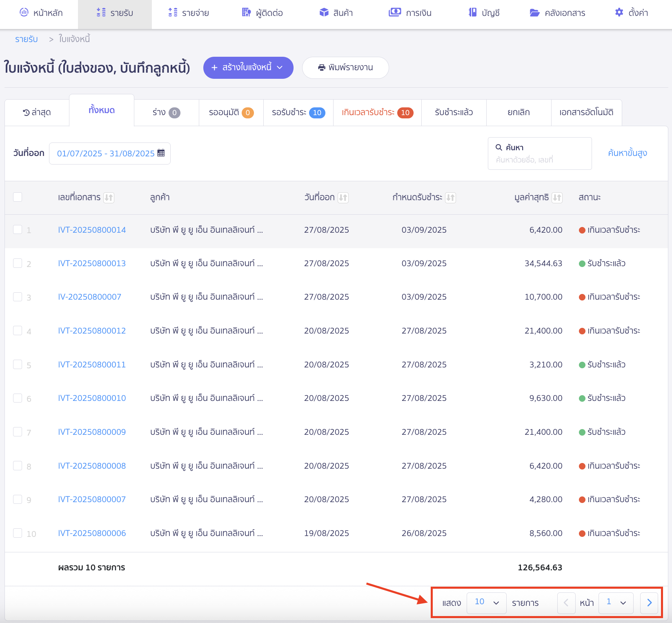Viewport: 672px width, 623px height.
Task: Sort by payment due date column icon
Action: (450, 198)
